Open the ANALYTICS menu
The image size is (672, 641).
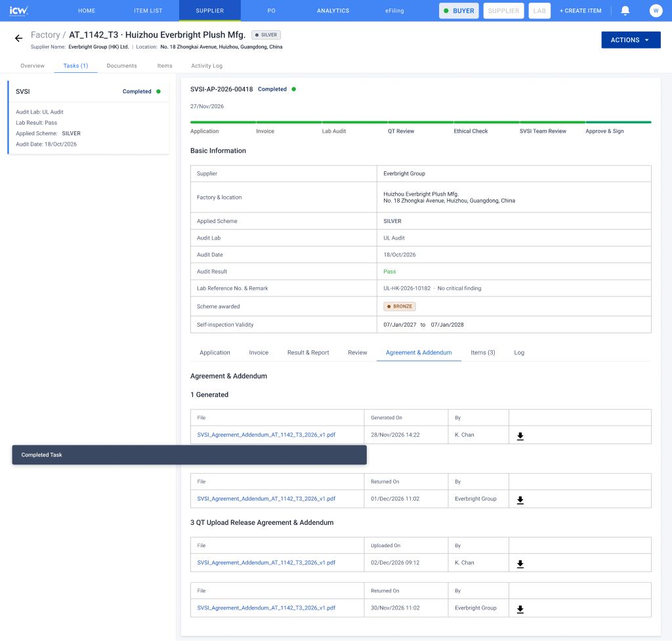tap(333, 10)
